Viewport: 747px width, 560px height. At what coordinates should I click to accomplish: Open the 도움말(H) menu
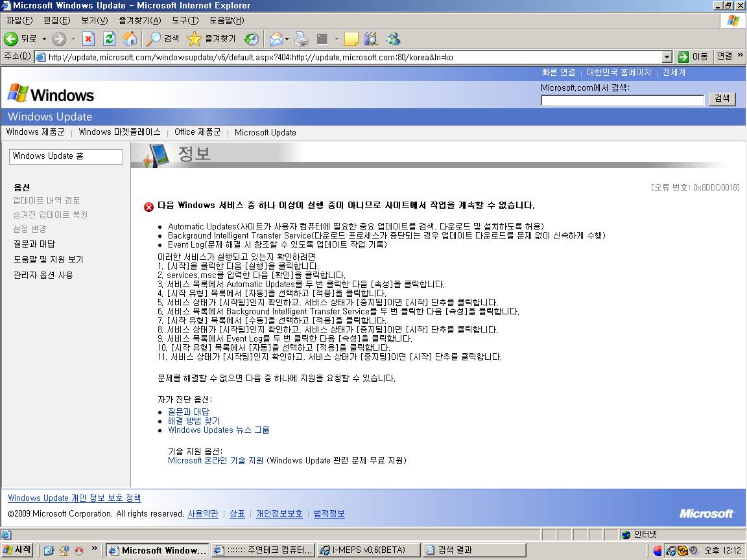(x=227, y=21)
